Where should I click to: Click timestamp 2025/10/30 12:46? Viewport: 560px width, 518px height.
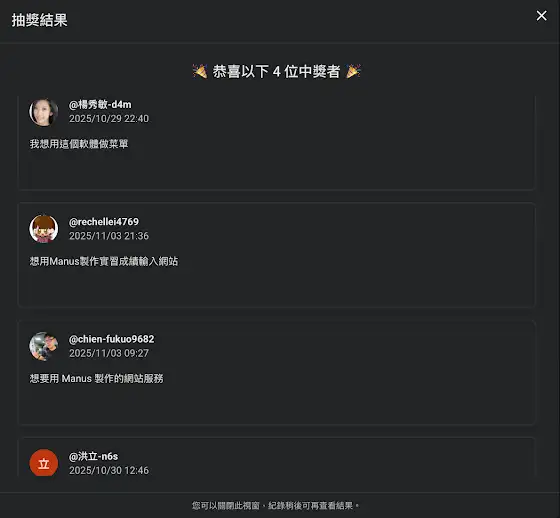[x=109, y=470]
